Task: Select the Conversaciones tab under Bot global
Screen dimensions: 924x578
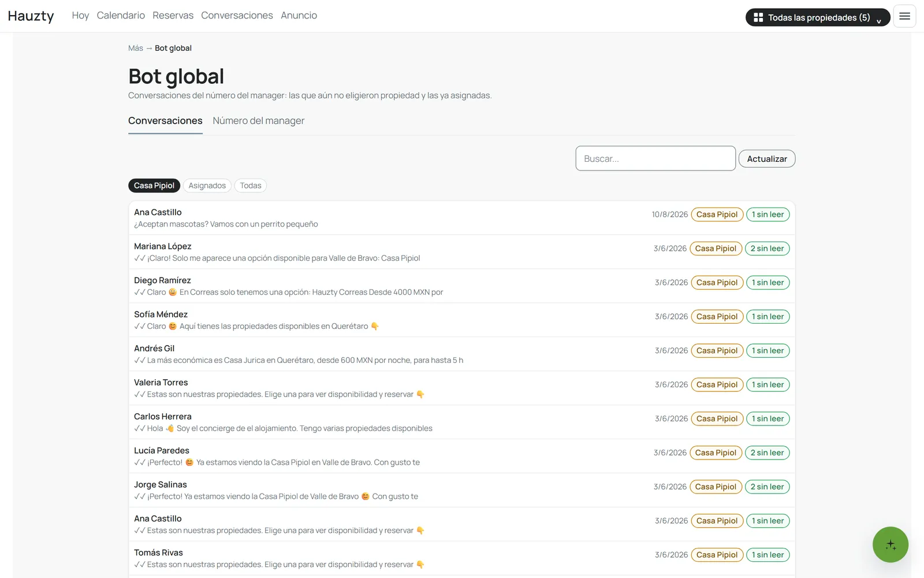Action: 165,121
